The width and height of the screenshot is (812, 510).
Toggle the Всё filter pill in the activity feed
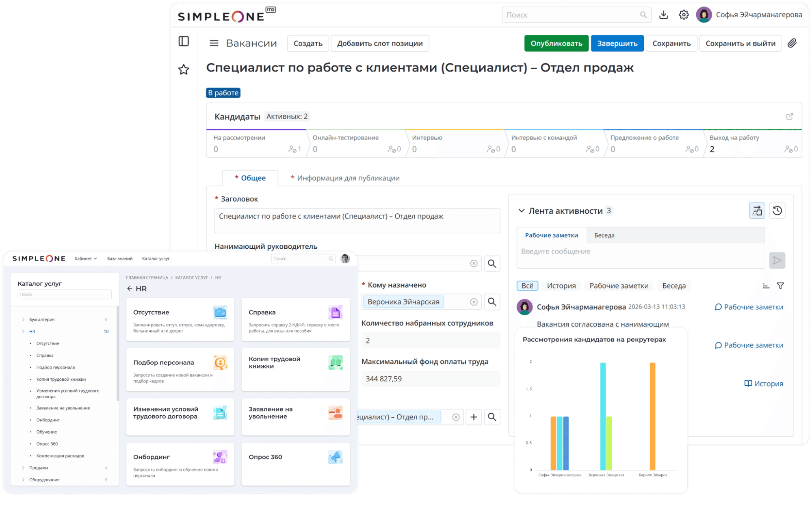[x=527, y=286]
